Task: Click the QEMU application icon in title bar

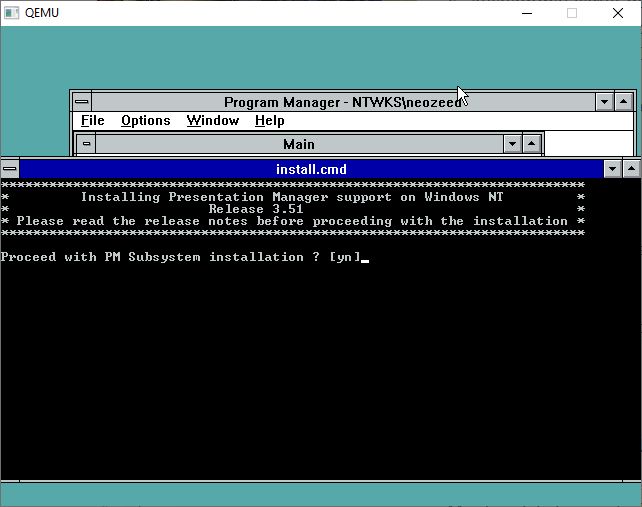Action: pyautogui.click(x=11, y=13)
